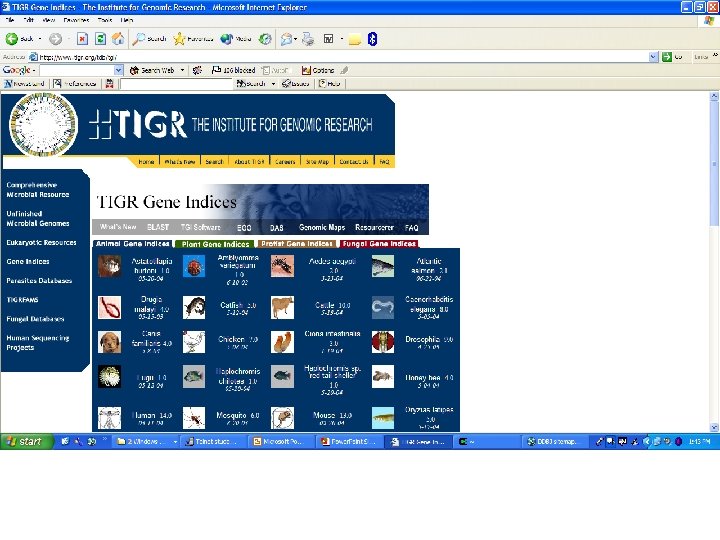This screenshot has width=720, height=540.
Task: Open the Google search box dropdown arrow
Action: point(118,70)
